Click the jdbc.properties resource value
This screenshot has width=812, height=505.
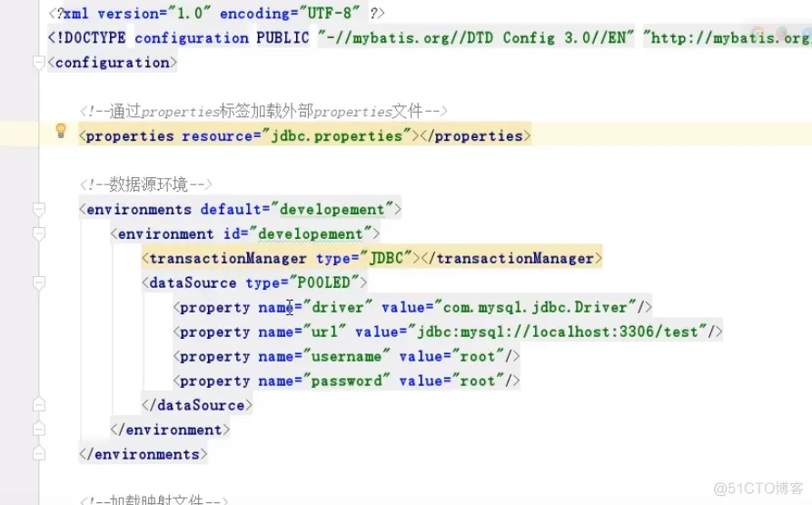click(336, 135)
